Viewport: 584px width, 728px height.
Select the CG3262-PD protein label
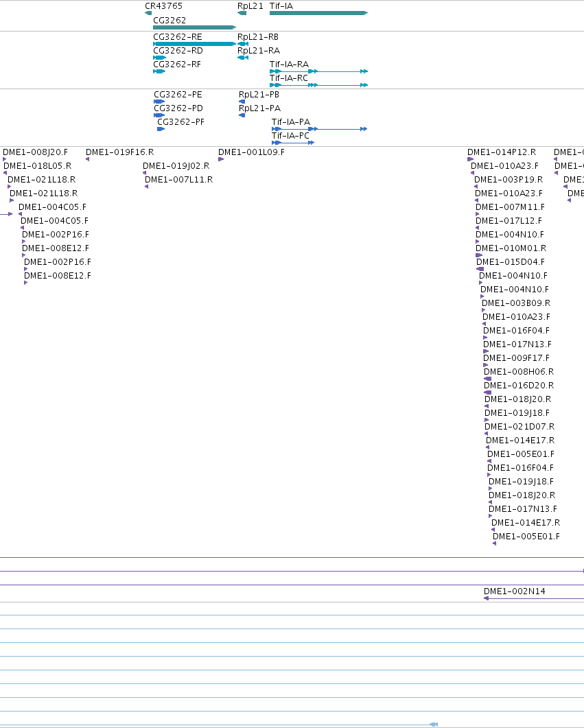pos(178,108)
